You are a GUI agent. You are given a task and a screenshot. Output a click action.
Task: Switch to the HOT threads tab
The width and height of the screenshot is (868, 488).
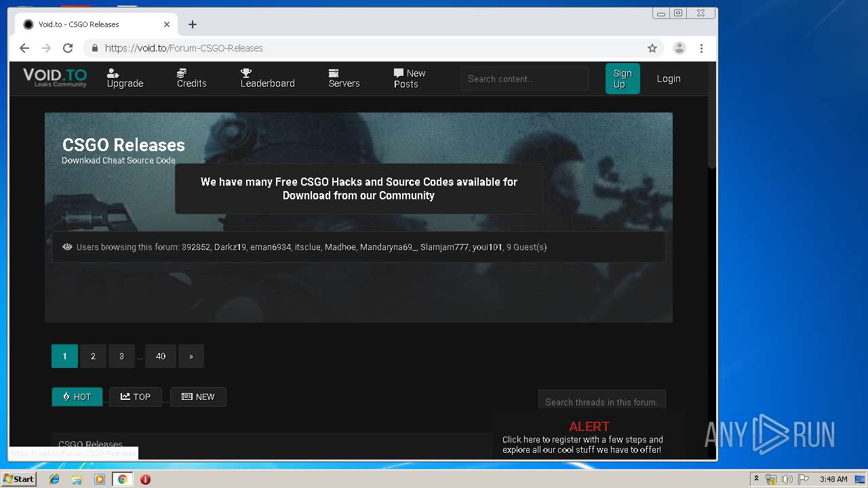coord(77,397)
